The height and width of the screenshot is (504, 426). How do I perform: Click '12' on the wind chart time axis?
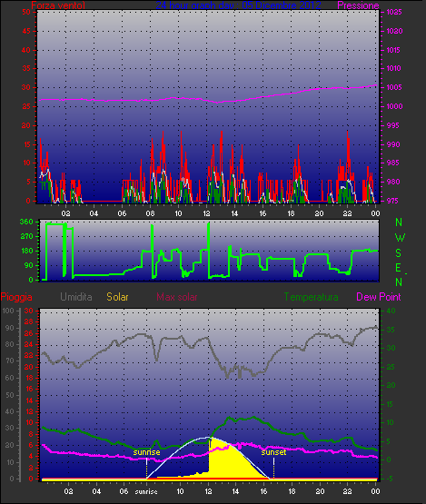pos(206,213)
